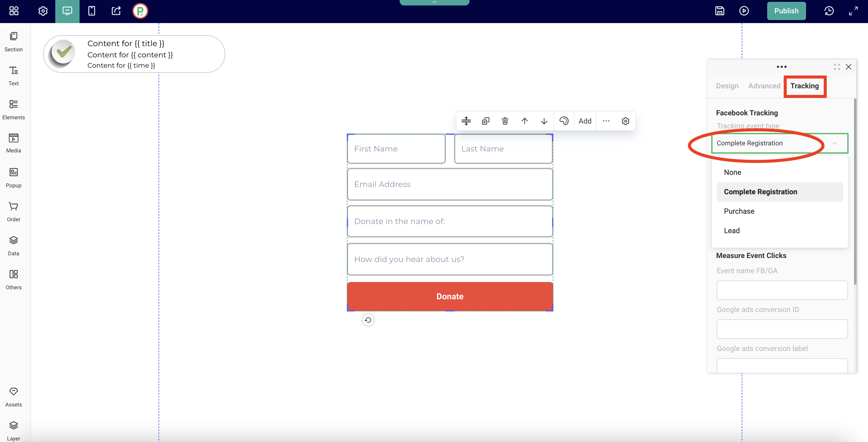
Task: Open the Others sidebar panel
Action: tap(13, 280)
